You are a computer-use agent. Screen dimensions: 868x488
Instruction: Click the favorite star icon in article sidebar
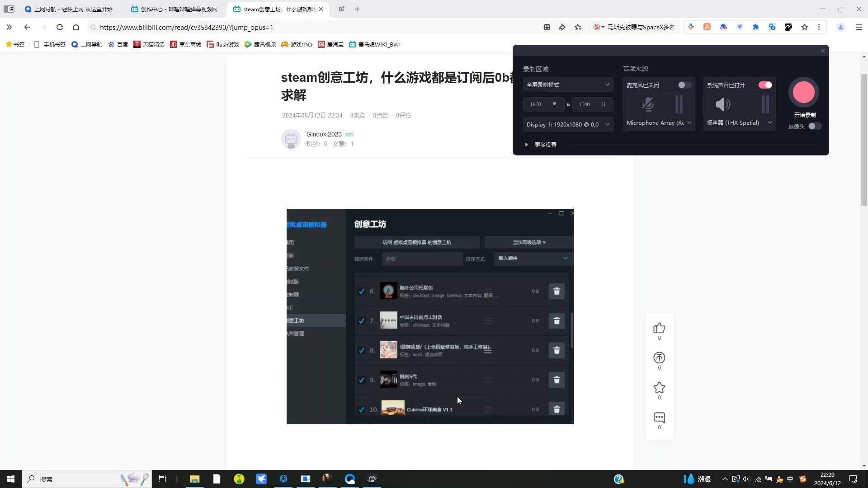(x=659, y=388)
